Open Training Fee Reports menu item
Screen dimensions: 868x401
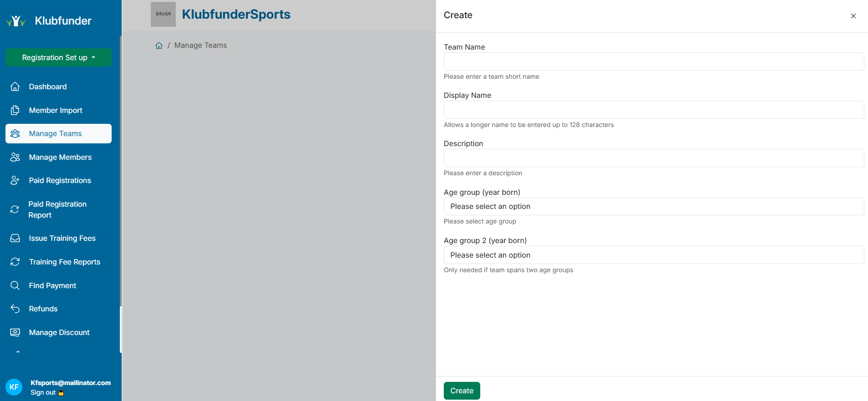[x=64, y=262]
